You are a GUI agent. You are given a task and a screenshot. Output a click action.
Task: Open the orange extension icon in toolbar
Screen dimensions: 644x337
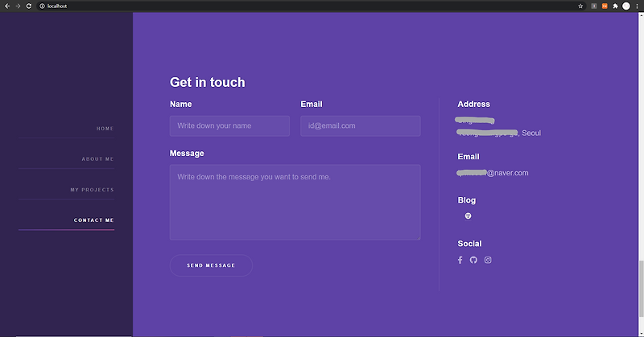pos(605,6)
